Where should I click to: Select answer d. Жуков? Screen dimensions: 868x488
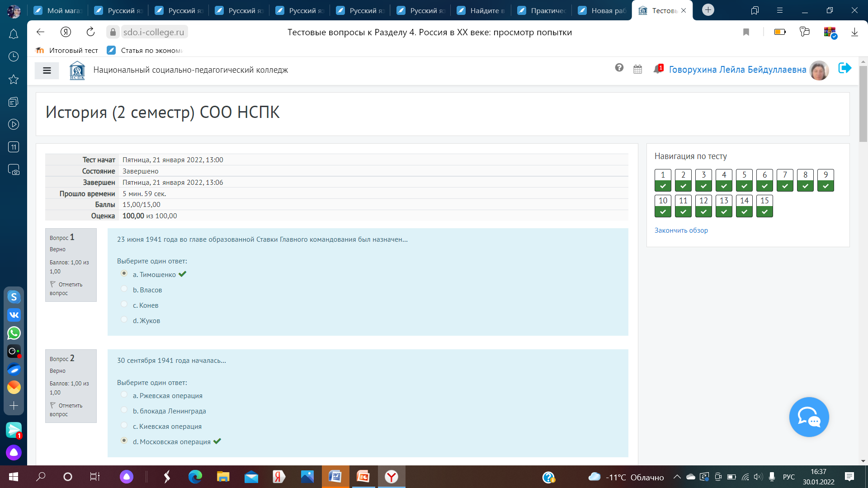click(124, 319)
